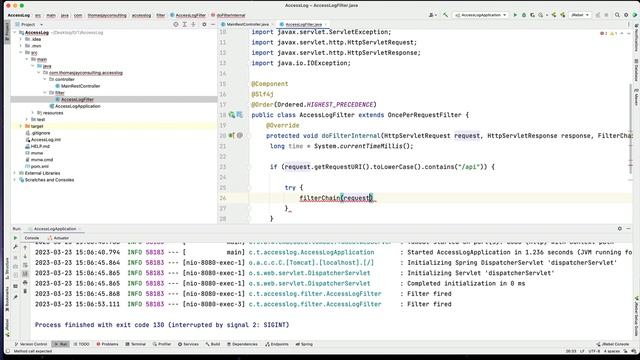Viewport: 640px width, 360px height.
Task: Open Endpoints tool window
Action: 277,344
